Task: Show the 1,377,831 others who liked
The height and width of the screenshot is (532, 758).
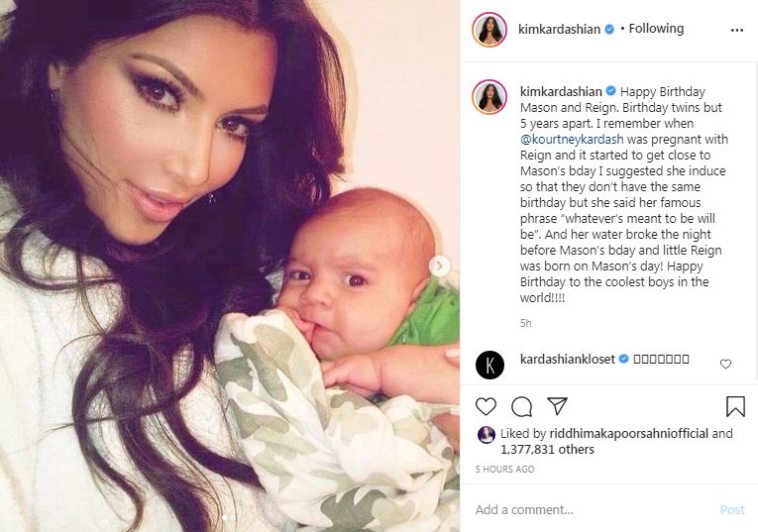Action: click(547, 450)
